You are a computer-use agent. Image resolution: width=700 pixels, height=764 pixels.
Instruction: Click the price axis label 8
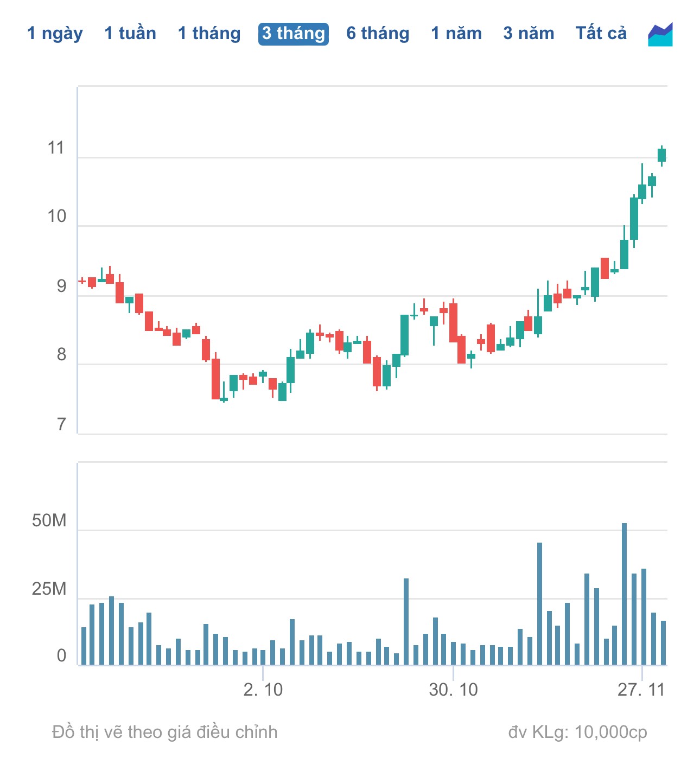(61, 355)
